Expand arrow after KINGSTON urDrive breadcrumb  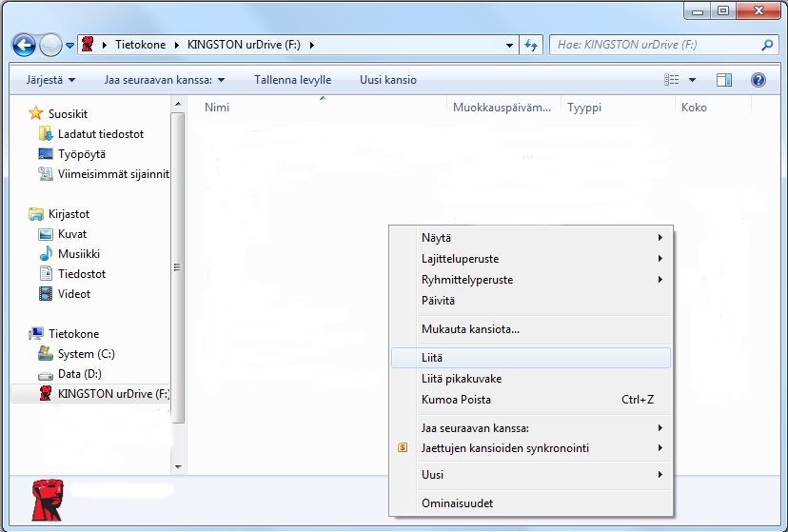(312, 45)
